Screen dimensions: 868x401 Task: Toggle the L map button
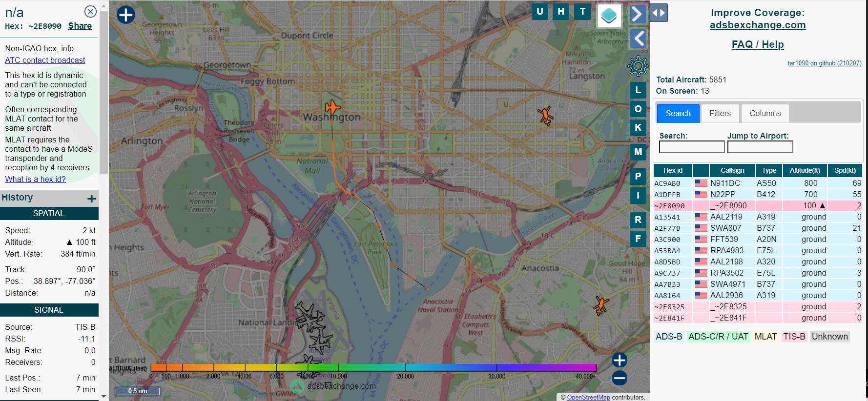[638, 90]
